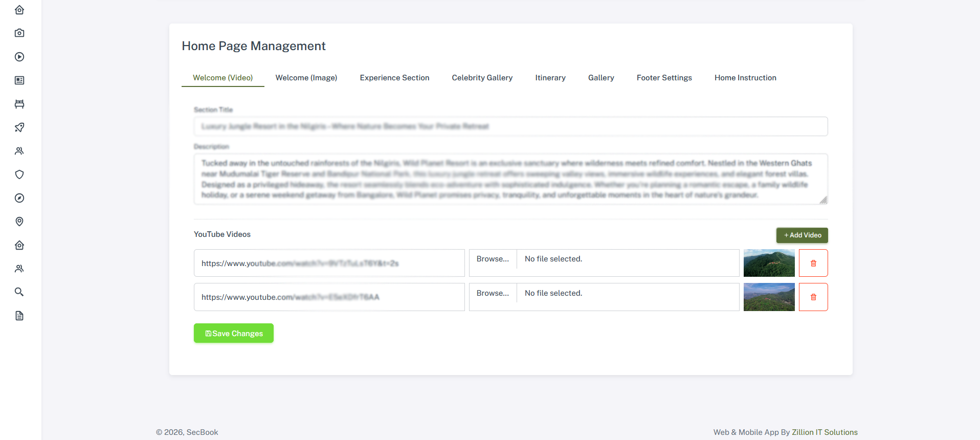Screen dimensions: 980x440
Task: Focus the Description text area
Action: tap(510, 179)
